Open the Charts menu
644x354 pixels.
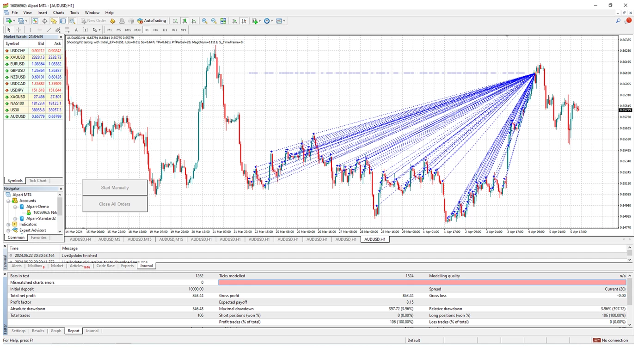(x=59, y=12)
